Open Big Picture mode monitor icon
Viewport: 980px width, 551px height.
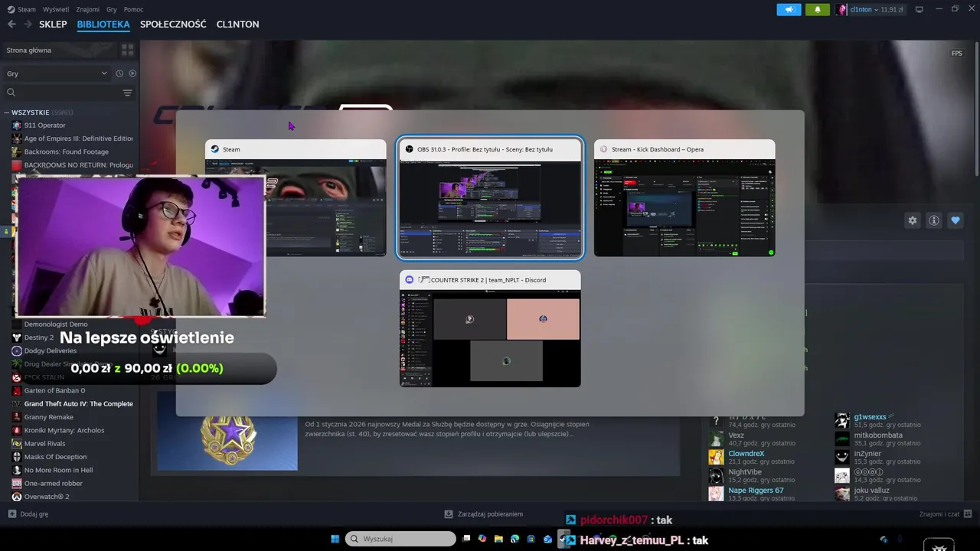920,9
